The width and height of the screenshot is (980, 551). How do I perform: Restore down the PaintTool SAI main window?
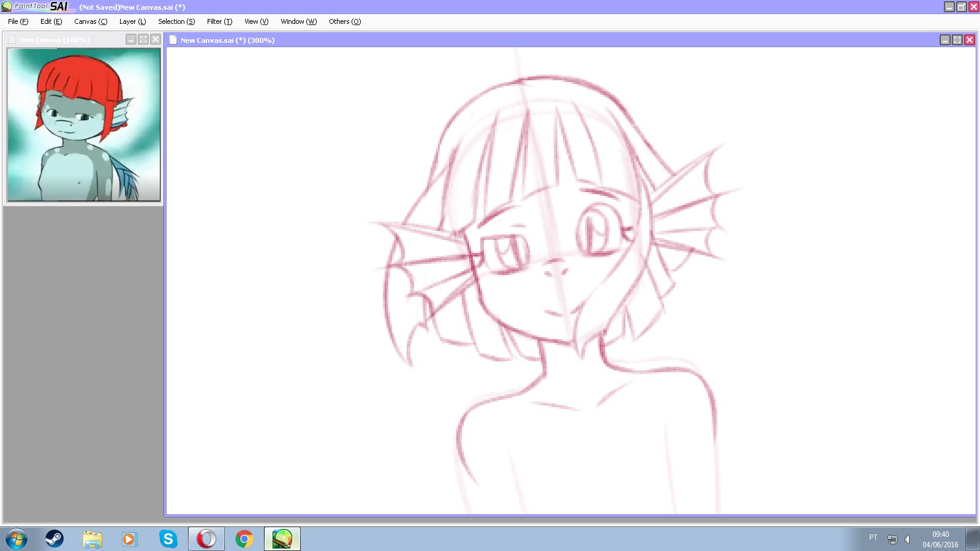pyautogui.click(x=962, y=7)
